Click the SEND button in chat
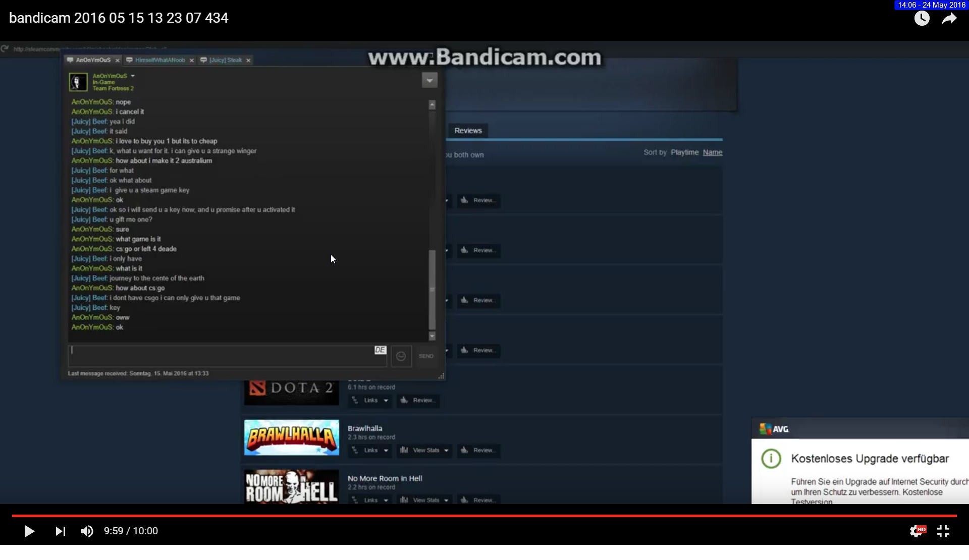The width and height of the screenshot is (969, 560). click(426, 356)
